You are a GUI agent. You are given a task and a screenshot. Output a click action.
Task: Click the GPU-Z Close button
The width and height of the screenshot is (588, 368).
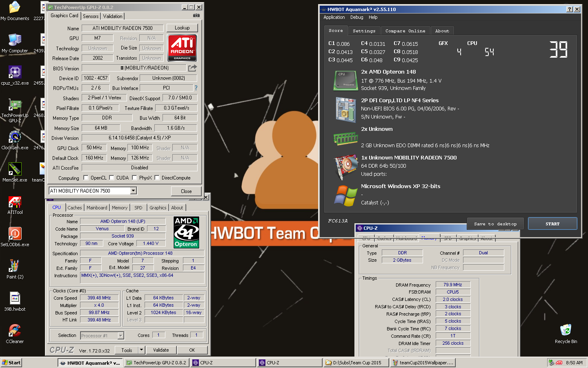[186, 191]
